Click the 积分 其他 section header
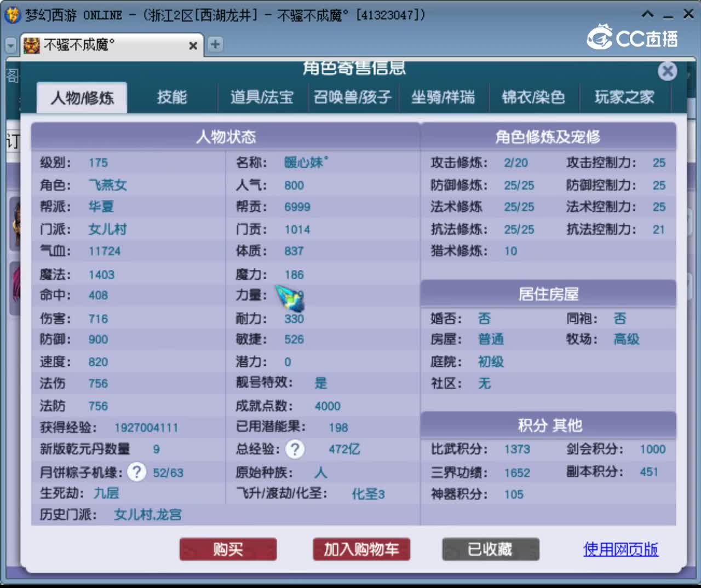This screenshot has height=588, width=701. coord(549,425)
